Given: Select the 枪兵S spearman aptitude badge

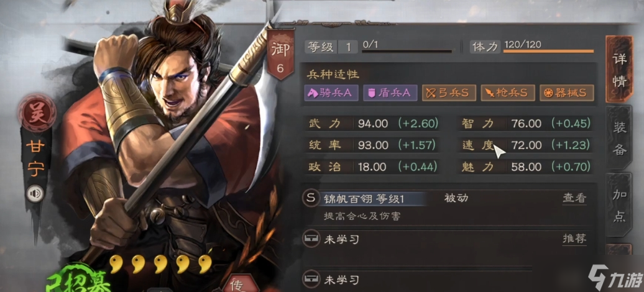Looking at the screenshot, I should 508,93.
